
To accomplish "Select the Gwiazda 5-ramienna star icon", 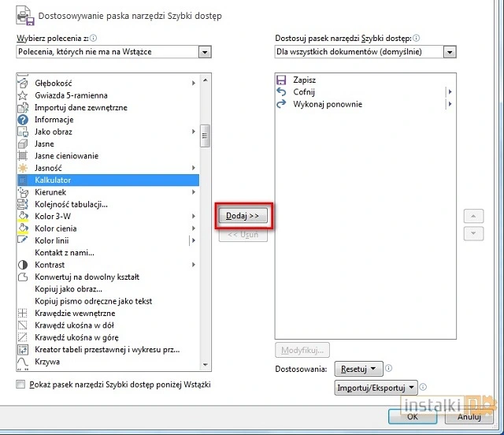I will tap(23, 95).
